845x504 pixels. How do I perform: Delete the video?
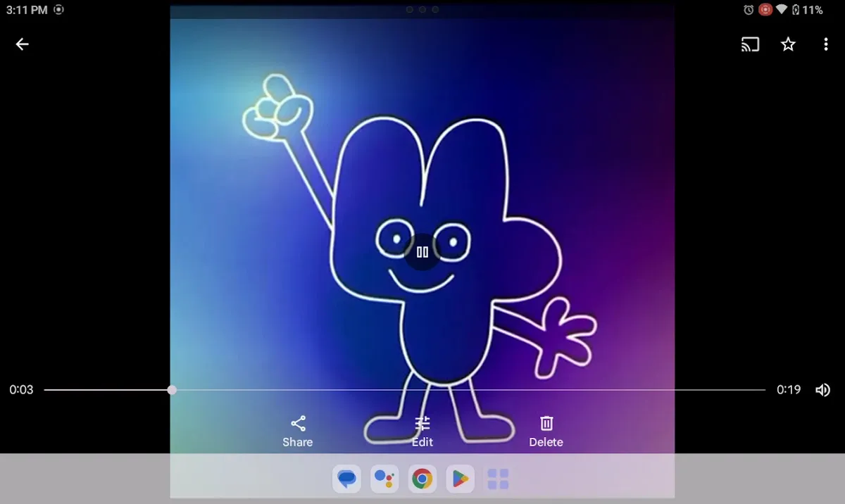coord(546,431)
